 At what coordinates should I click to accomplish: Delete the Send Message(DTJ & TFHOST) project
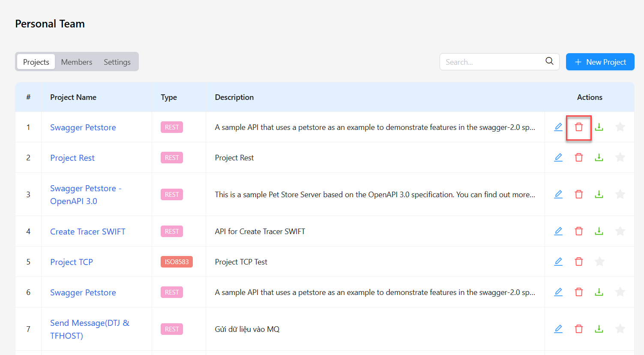click(579, 329)
